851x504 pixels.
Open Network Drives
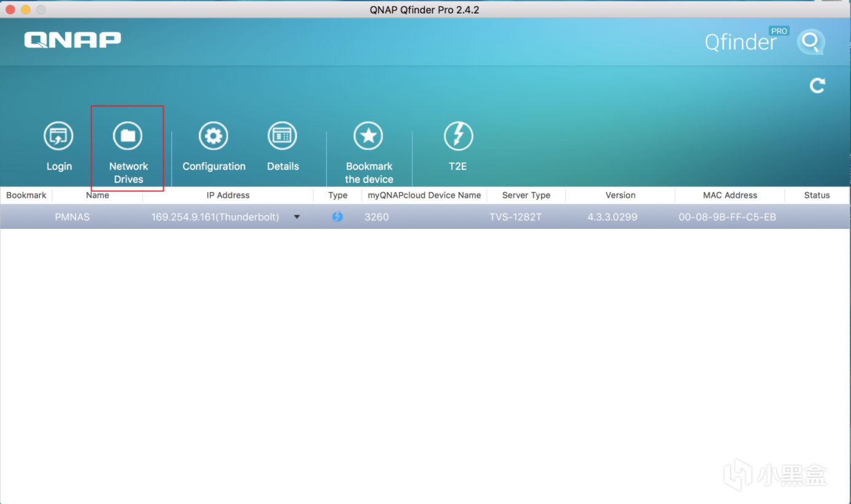coord(128,136)
